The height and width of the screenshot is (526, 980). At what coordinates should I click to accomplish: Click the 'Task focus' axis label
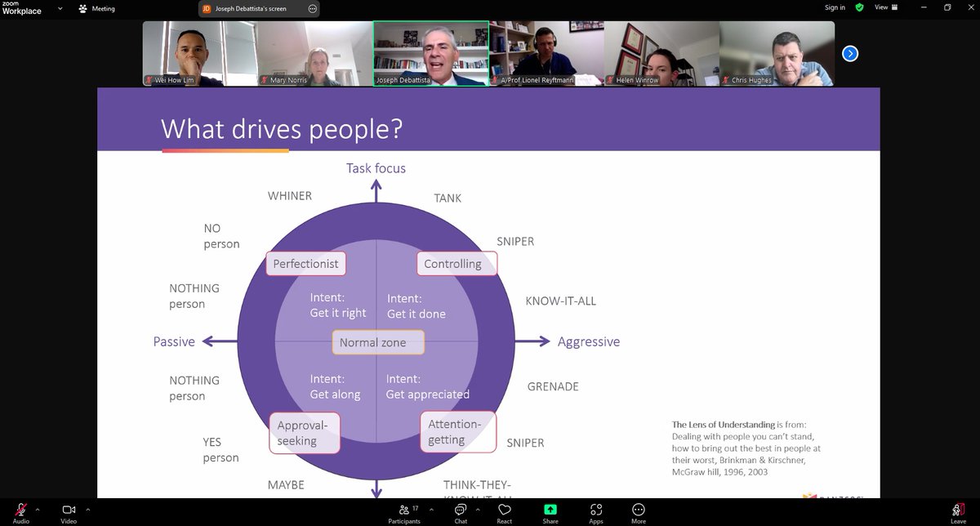[x=376, y=168]
